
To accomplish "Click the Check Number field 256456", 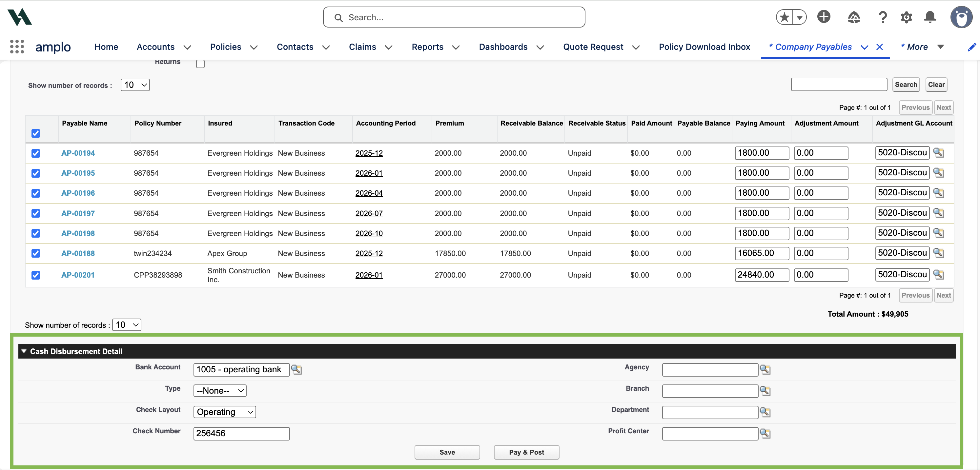I will click(x=242, y=434).
